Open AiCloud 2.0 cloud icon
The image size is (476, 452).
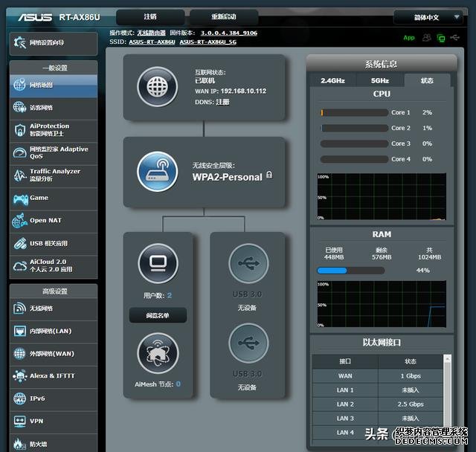(20, 266)
